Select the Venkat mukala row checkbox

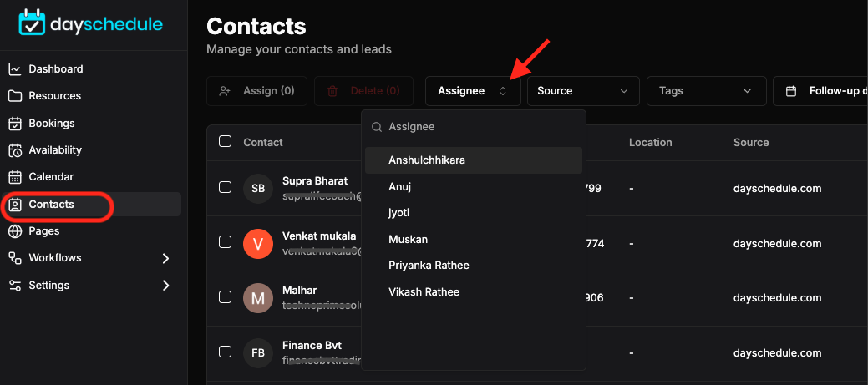[x=225, y=241]
